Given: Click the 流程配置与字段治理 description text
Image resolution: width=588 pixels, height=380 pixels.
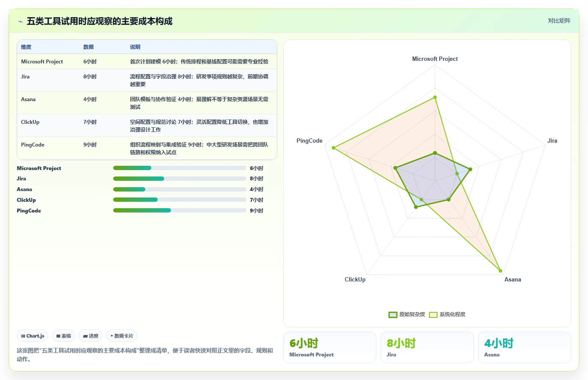Looking at the screenshot, I should click(x=199, y=81).
